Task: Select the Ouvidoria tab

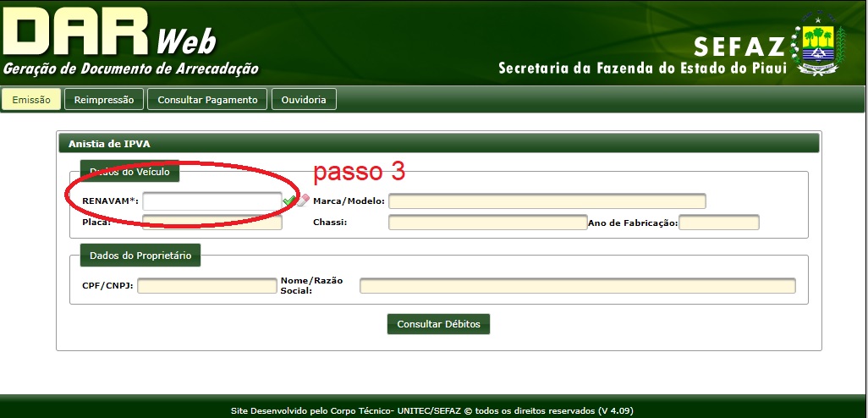Action: tap(304, 100)
